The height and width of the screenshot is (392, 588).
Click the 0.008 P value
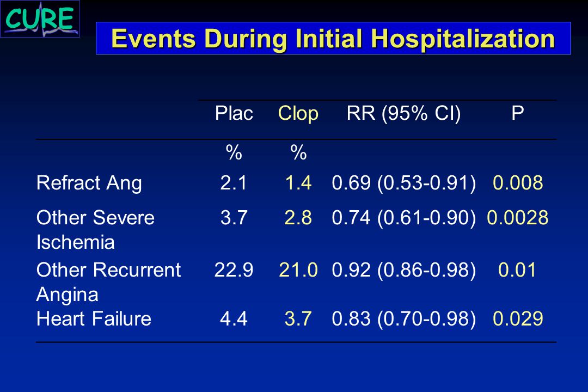[x=518, y=183]
